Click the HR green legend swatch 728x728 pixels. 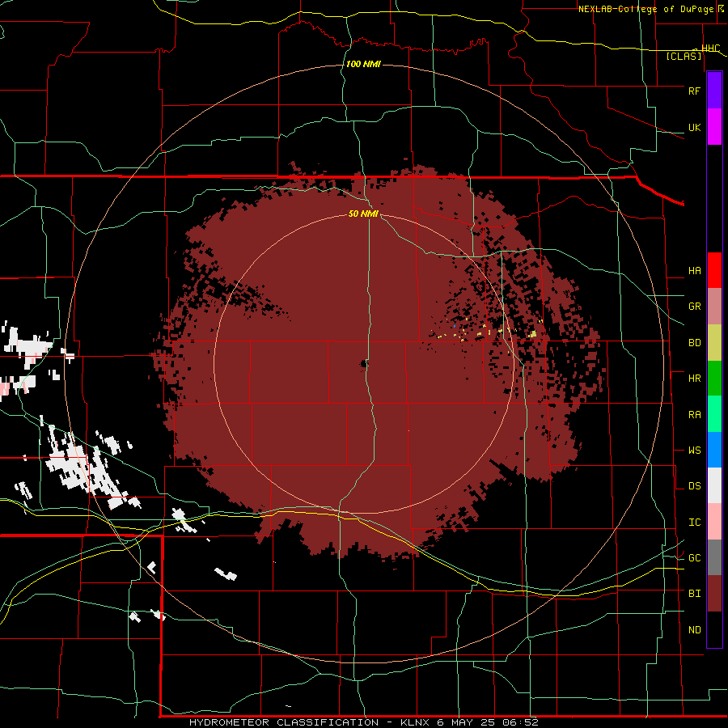tap(714, 379)
